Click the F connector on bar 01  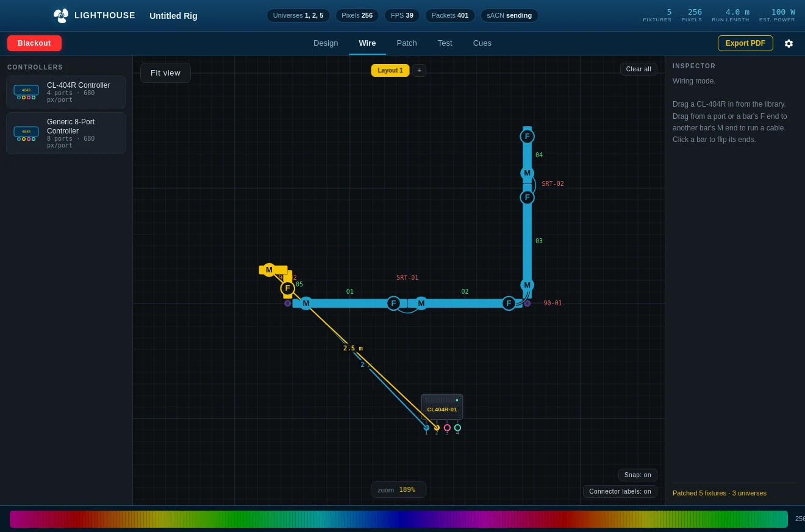393,303
